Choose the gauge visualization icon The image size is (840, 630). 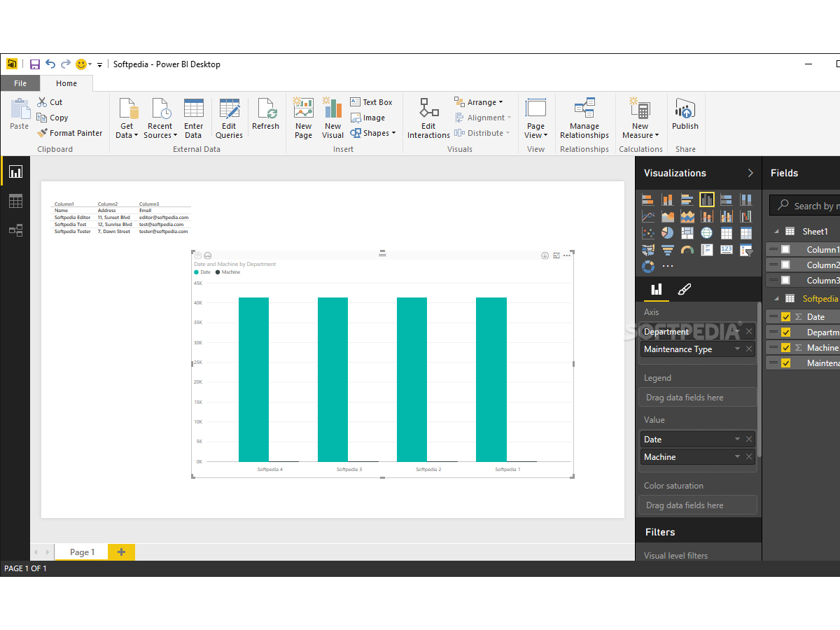[687, 250]
